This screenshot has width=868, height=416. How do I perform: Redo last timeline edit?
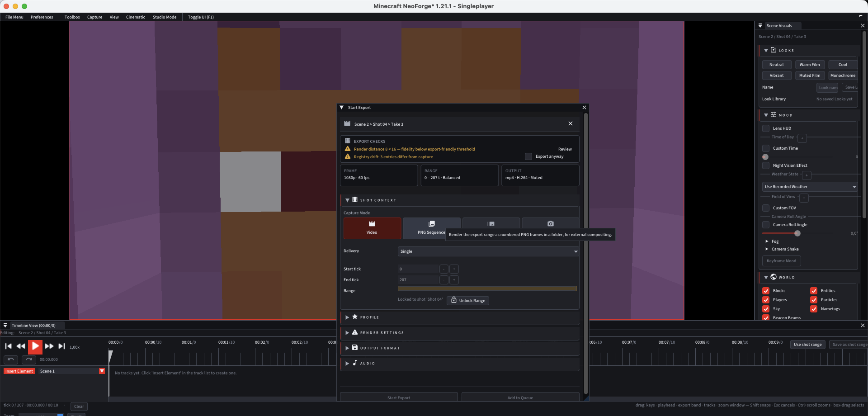point(29,359)
